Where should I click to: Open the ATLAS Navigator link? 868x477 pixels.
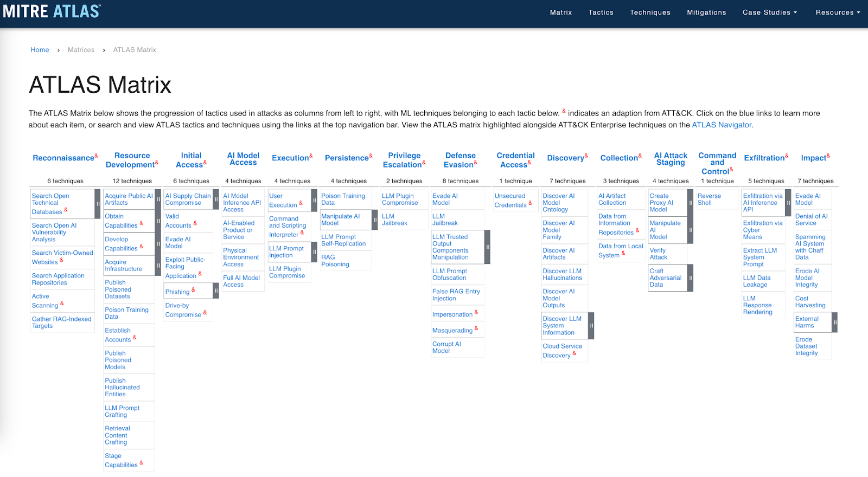tap(722, 125)
